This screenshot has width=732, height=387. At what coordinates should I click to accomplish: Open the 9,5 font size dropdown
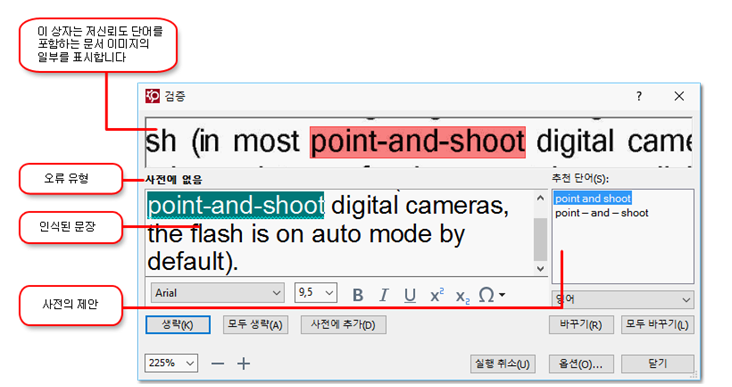click(316, 293)
